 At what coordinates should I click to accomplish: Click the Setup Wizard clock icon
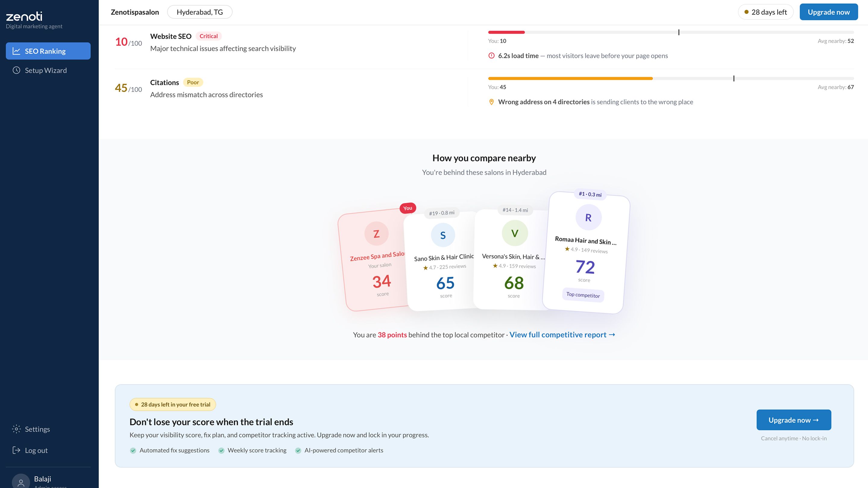[x=16, y=70]
